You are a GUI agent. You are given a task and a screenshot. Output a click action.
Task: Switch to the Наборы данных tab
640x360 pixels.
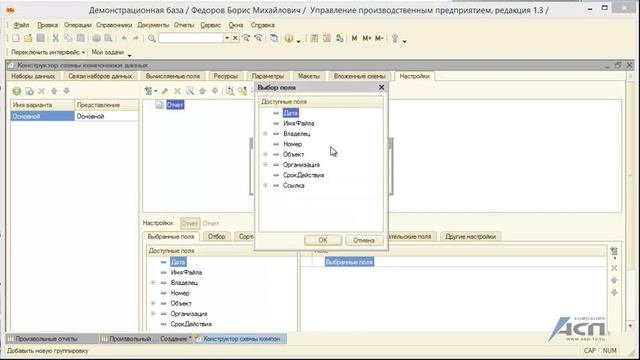point(33,76)
